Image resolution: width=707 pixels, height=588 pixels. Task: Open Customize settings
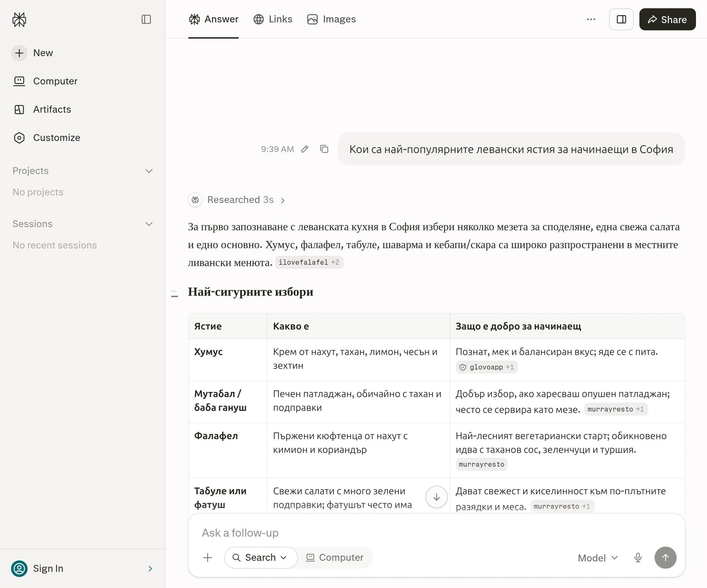click(x=47, y=138)
